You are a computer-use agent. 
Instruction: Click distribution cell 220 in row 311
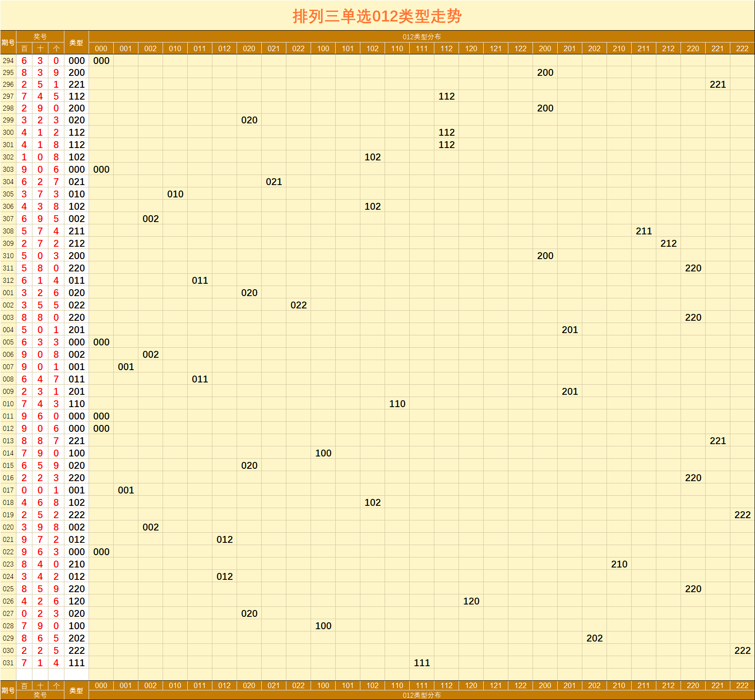[693, 268]
